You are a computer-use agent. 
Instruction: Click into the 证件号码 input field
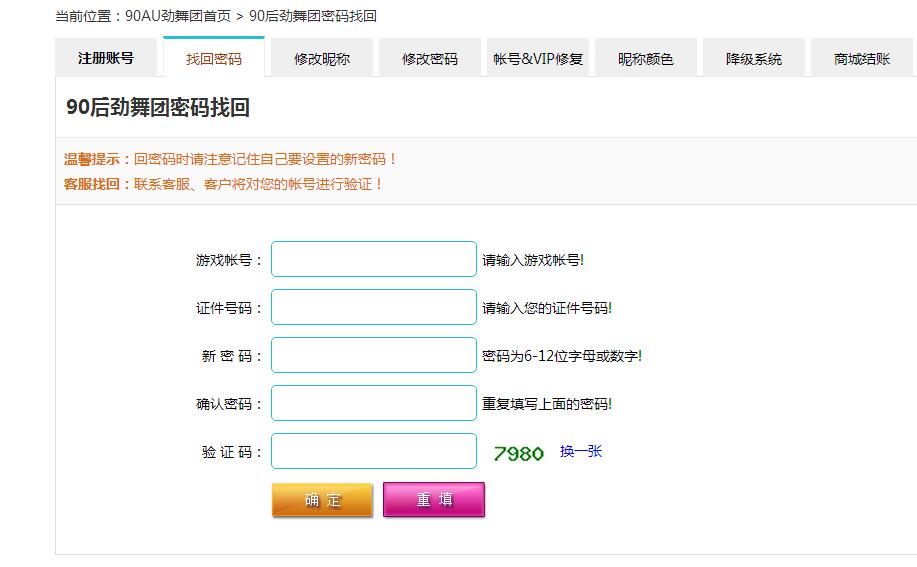tap(374, 307)
